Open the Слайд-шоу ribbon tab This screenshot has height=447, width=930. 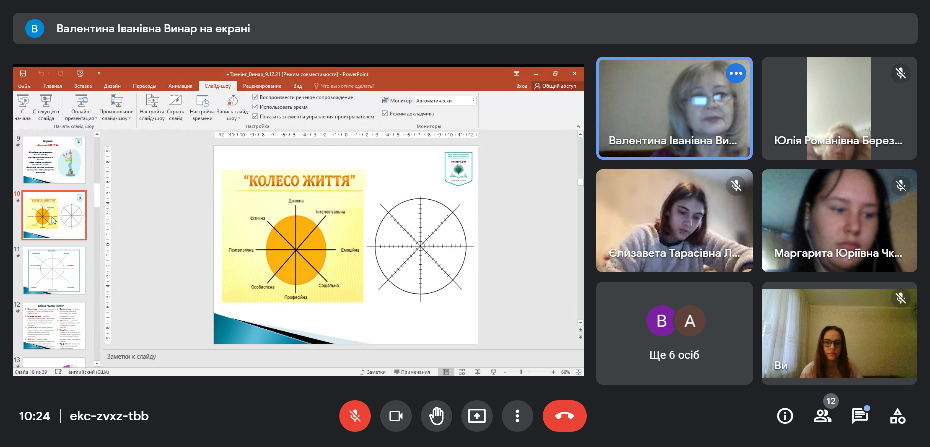point(216,87)
